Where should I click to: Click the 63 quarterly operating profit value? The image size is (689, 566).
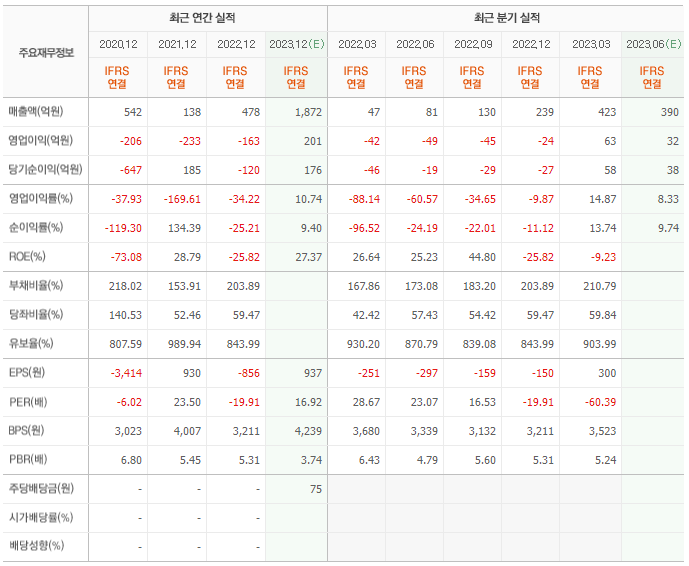(x=610, y=142)
